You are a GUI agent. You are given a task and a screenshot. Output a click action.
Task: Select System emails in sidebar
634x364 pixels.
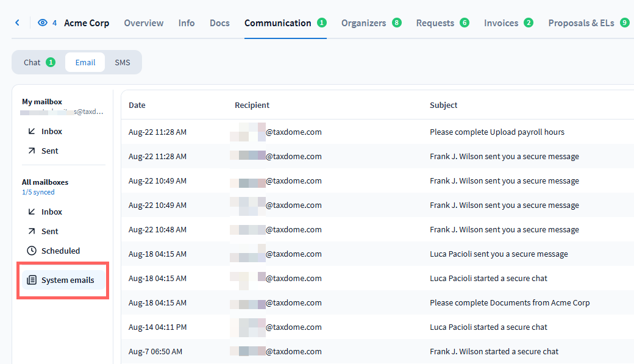tap(67, 280)
